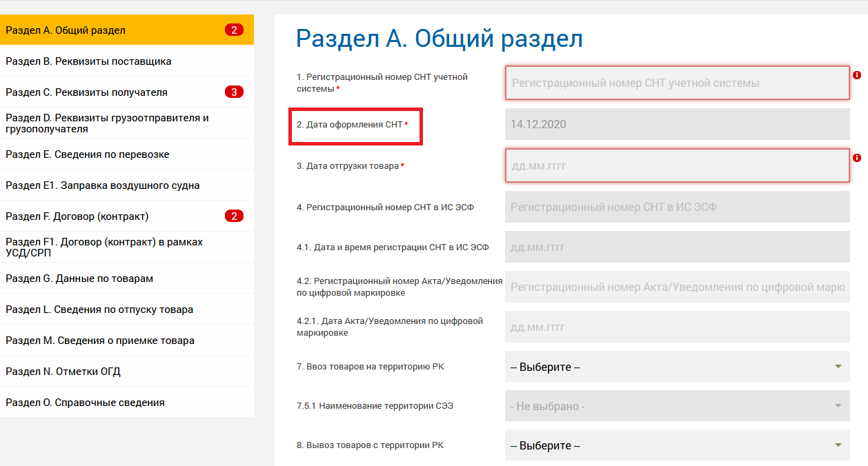Open Раздел O. Справочные сведения

tap(127, 403)
